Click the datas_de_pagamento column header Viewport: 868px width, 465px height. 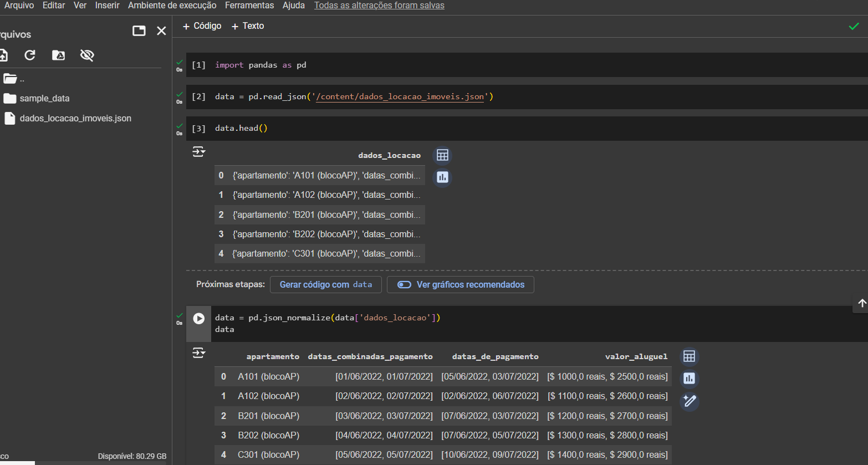pyautogui.click(x=495, y=356)
